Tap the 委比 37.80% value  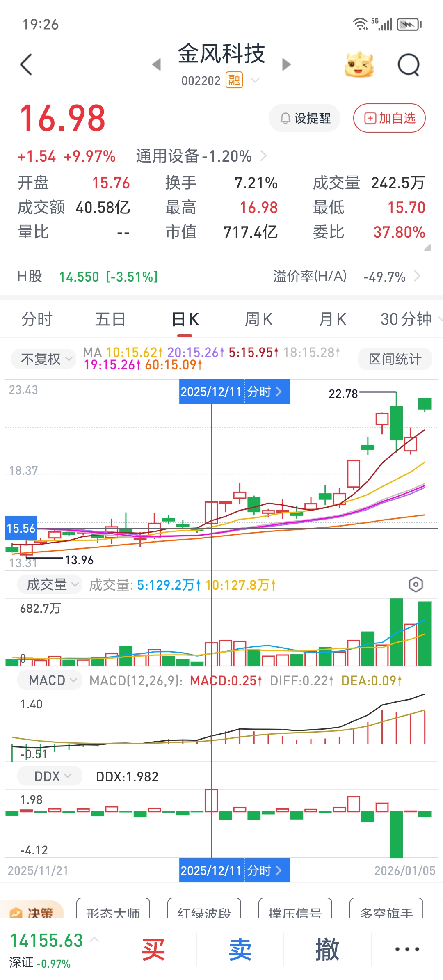tap(399, 232)
